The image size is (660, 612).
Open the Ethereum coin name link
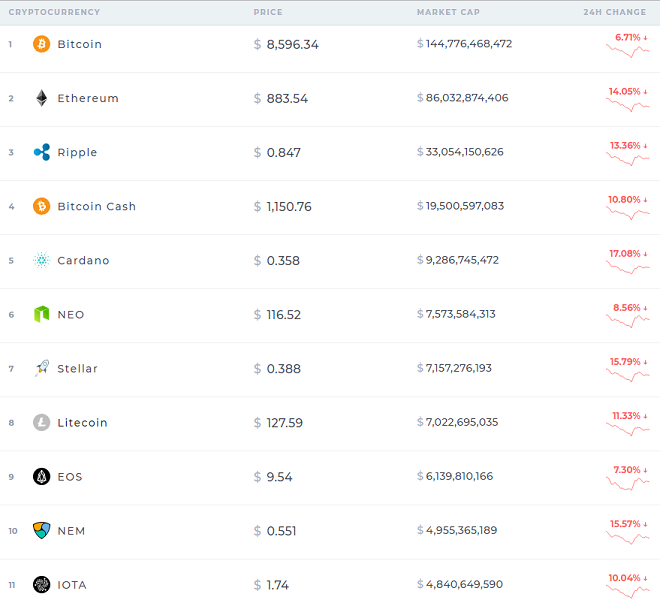point(88,98)
